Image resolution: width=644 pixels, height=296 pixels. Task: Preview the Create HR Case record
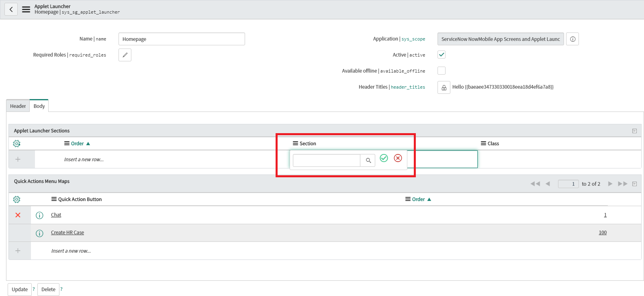pyautogui.click(x=39, y=233)
